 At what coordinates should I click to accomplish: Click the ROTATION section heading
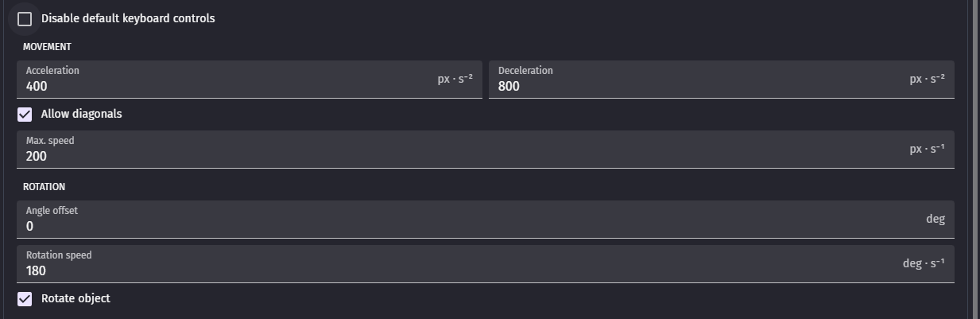pos(44,187)
